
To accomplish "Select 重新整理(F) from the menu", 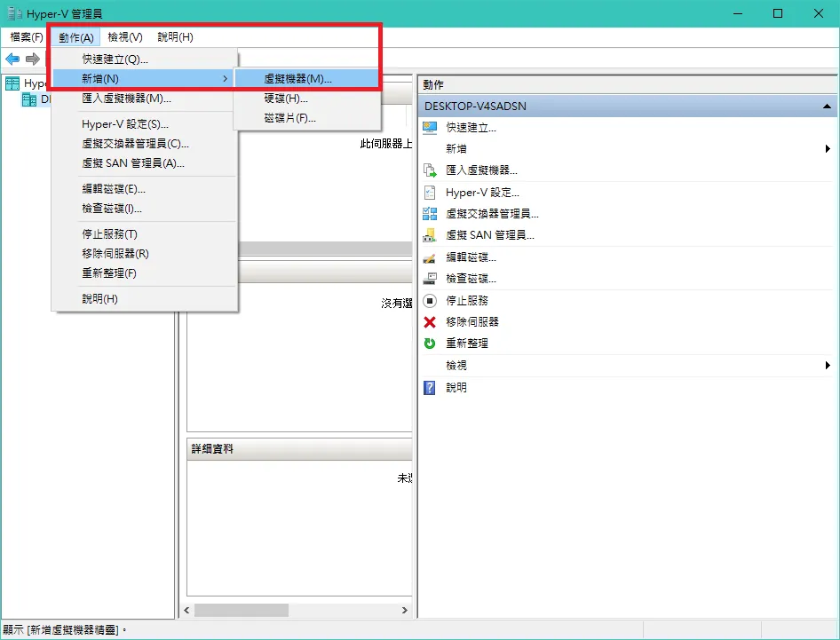I will coord(145,273).
